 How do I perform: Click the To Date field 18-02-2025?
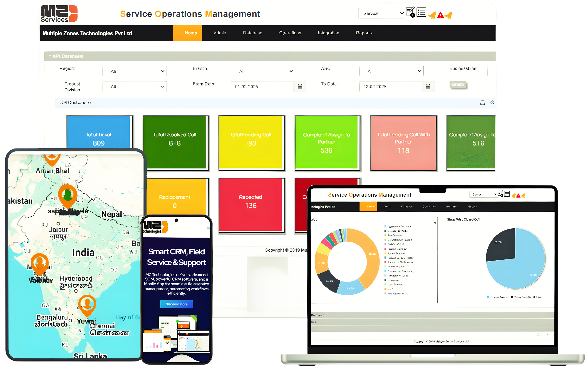[x=391, y=86]
